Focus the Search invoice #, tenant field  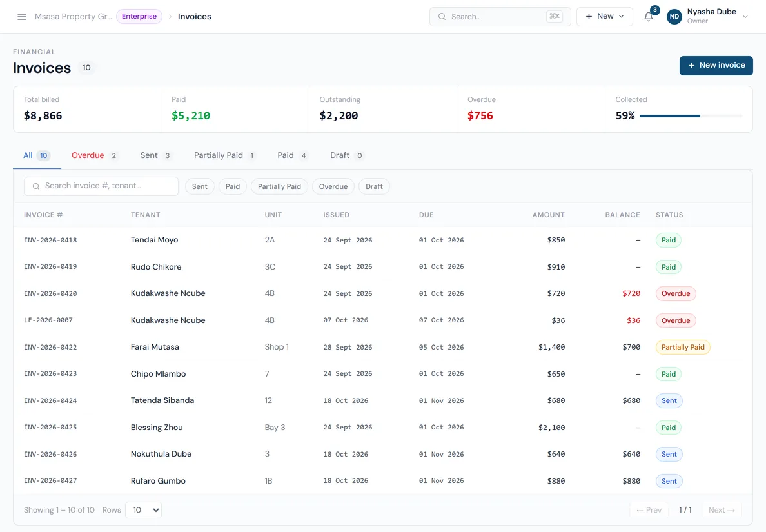[101, 186]
